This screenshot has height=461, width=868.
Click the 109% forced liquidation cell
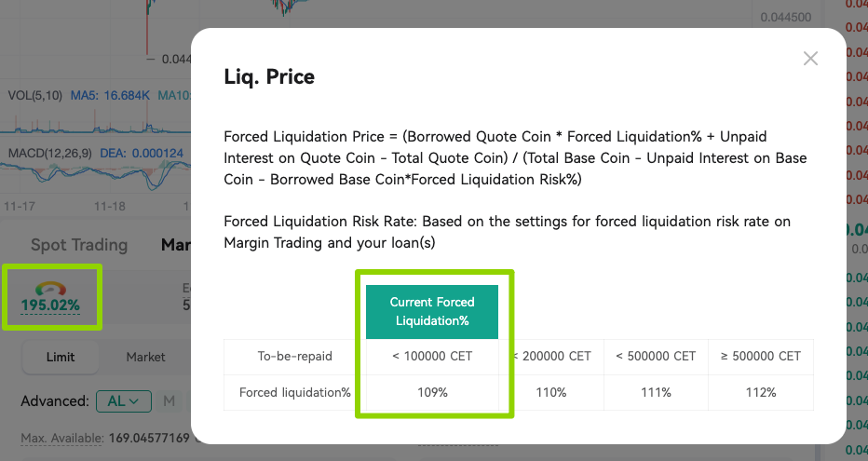pos(432,392)
